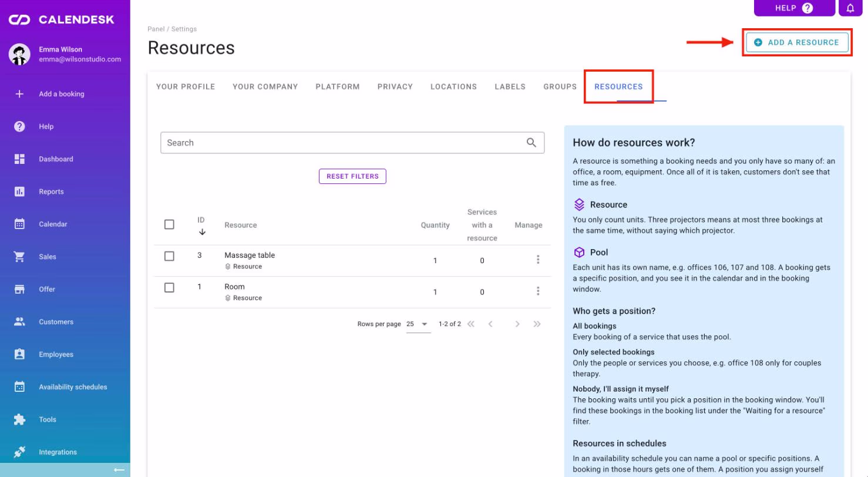Image resolution: width=868 pixels, height=477 pixels.
Task: Jump to the last page arrow
Action: pyautogui.click(x=537, y=324)
